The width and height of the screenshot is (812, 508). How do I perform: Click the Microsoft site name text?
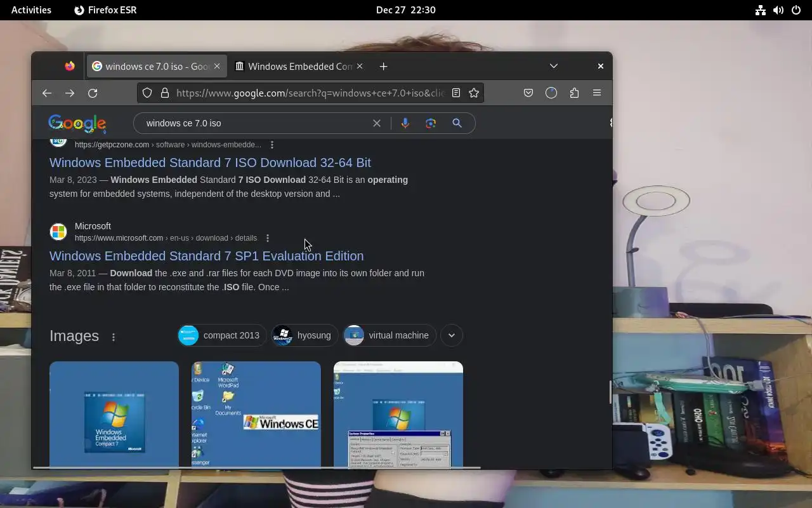point(93,226)
